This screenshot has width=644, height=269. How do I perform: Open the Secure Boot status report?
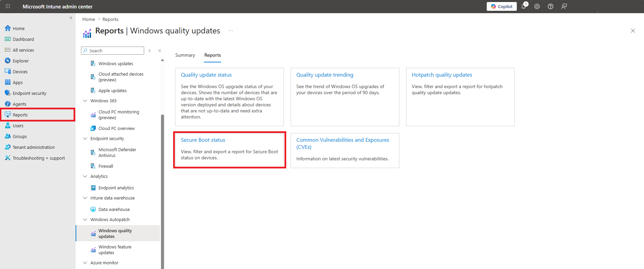click(x=203, y=140)
